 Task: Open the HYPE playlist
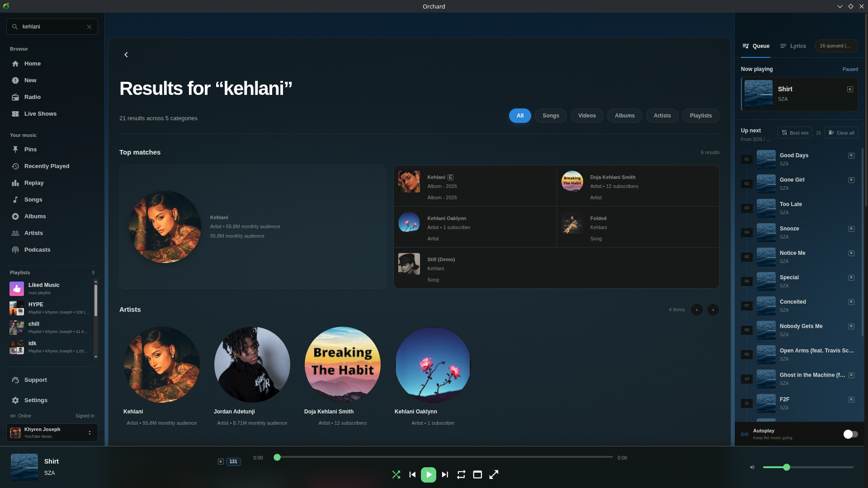pyautogui.click(x=50, y=308)
